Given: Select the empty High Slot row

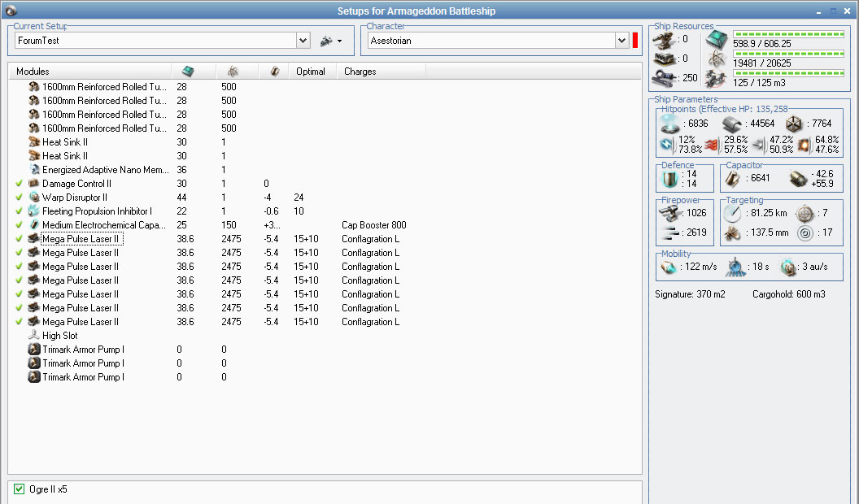Looking at the screenshot, I should click(325, 336).
